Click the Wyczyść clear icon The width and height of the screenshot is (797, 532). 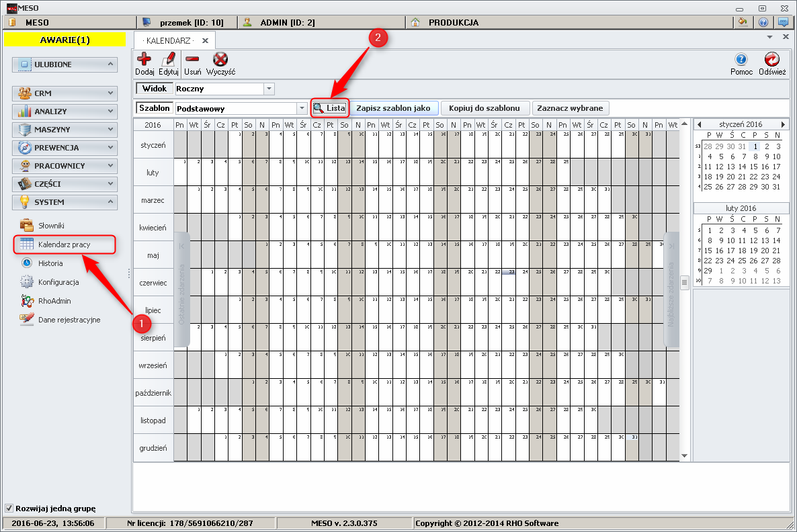220,60
